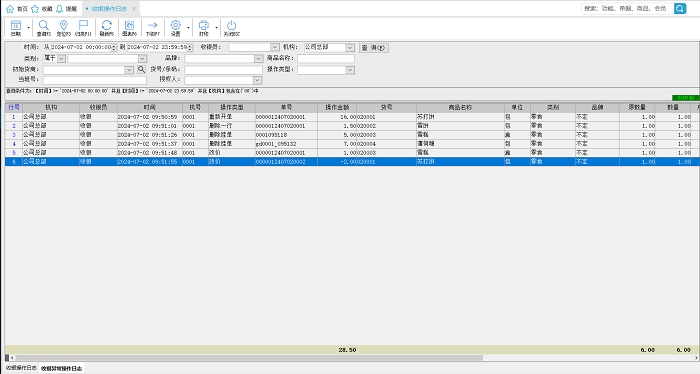Click the Locate F3 map pin icon
Screen dimensions: 700x374
click(63, 28)
